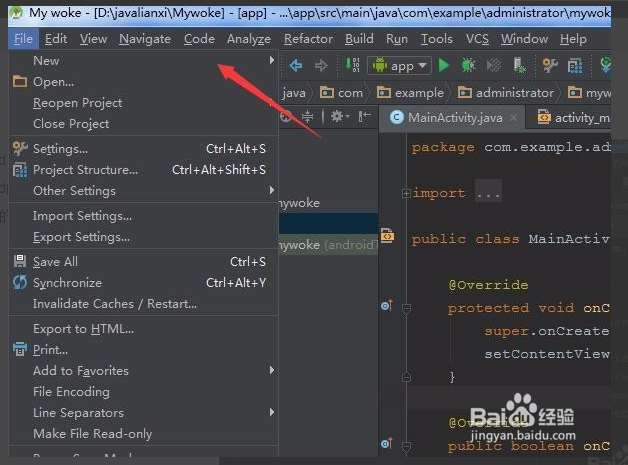This screenshot has height=465, width=628.
Task: Open the Help menu
Action: coord(573,39)
